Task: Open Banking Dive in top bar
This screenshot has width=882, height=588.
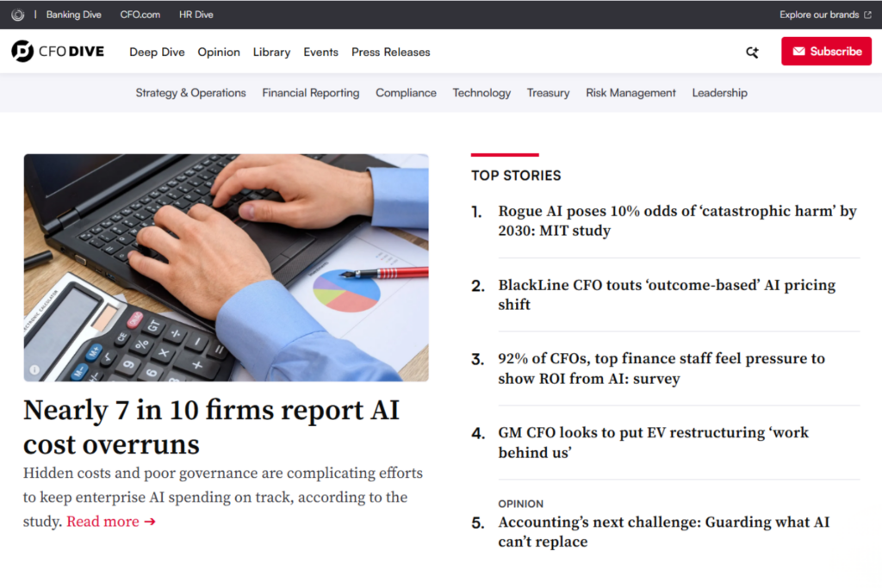Action: point(74,15)
